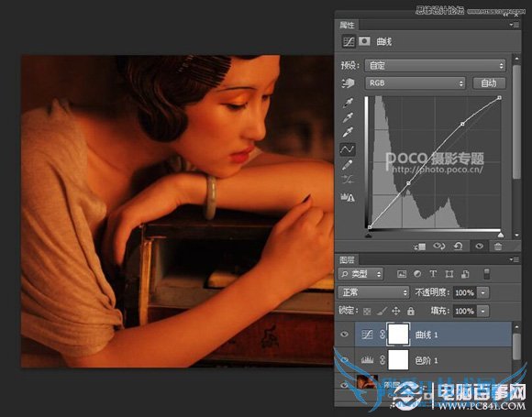Lock all layer attributes with padlock

point(411,311)
